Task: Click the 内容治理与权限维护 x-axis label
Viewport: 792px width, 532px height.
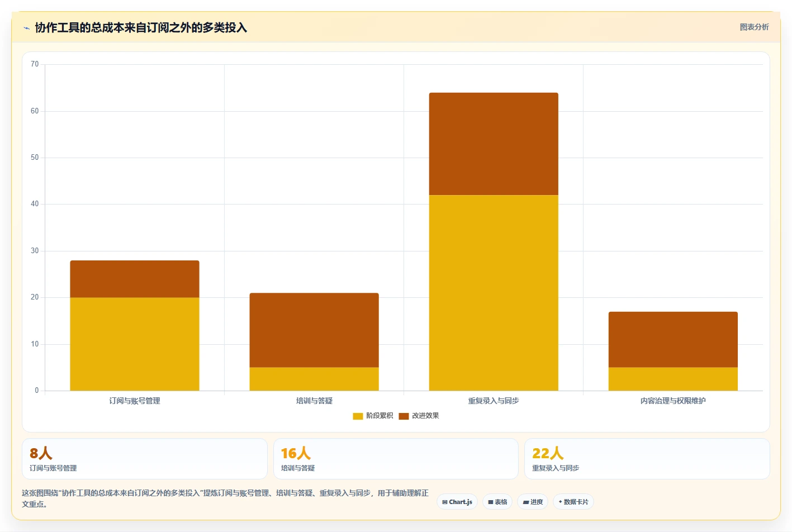Action: pos(673,401)
